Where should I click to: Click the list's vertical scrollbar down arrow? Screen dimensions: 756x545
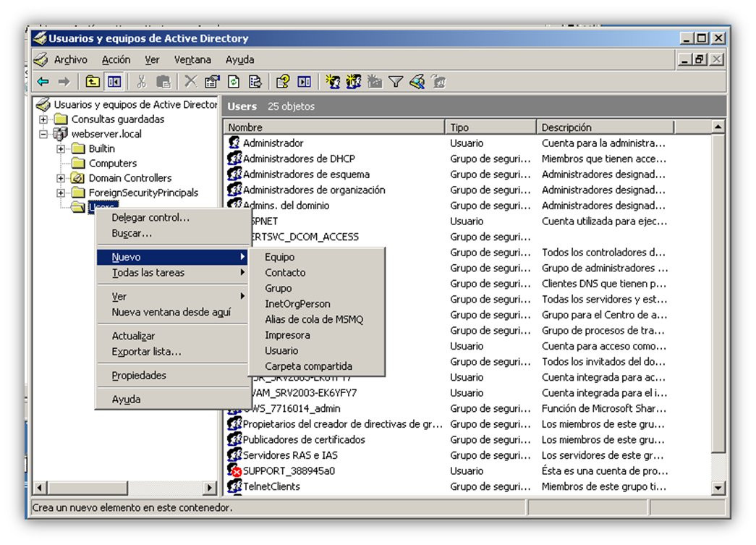point(718,488)
